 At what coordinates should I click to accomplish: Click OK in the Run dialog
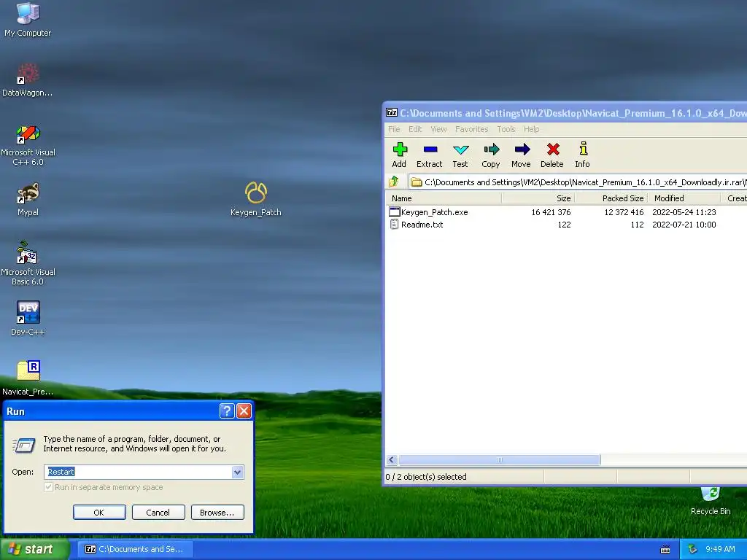coord(99,513)
